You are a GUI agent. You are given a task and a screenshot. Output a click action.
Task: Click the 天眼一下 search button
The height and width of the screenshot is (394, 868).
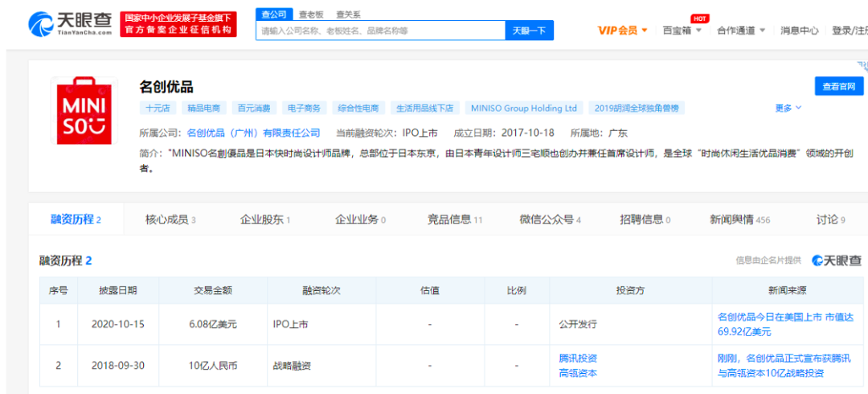click(x=529, y=31)
